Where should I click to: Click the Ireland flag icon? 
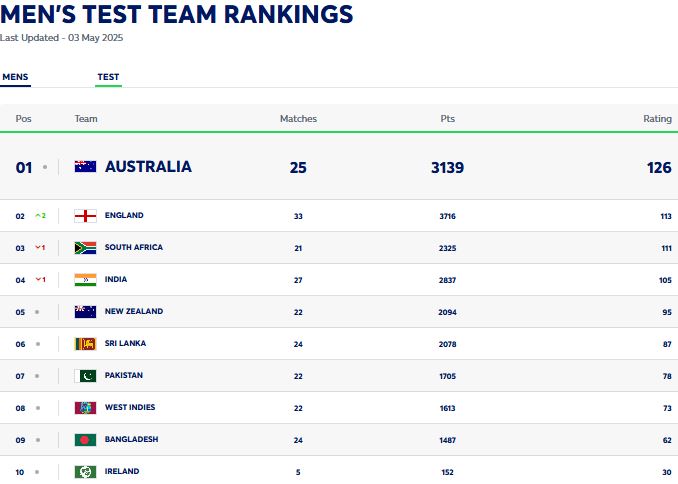[x=85, y=472]
